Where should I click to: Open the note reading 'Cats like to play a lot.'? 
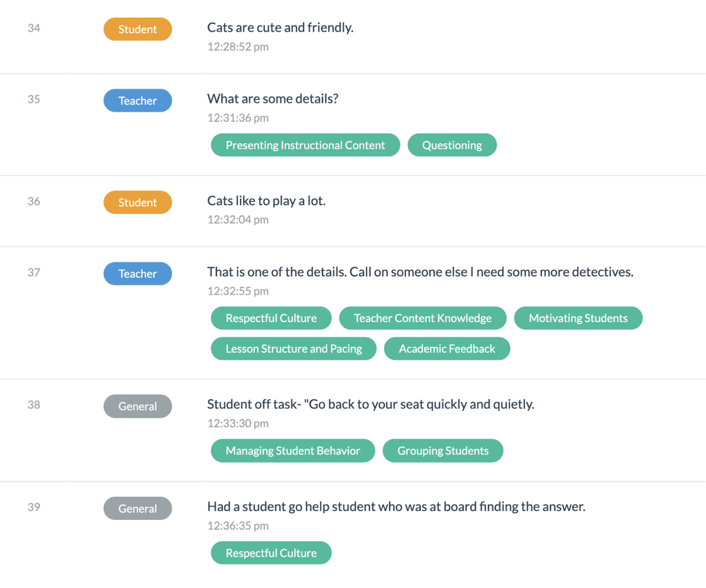[266, 201]
